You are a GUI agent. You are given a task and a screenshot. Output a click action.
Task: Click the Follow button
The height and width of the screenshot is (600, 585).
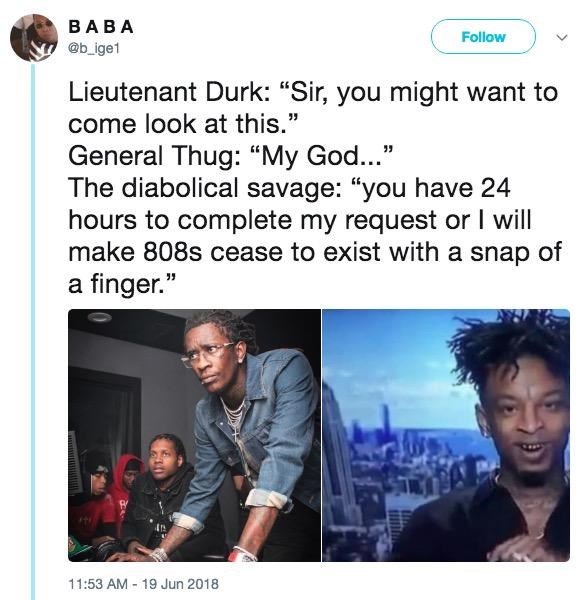(483, 37)
